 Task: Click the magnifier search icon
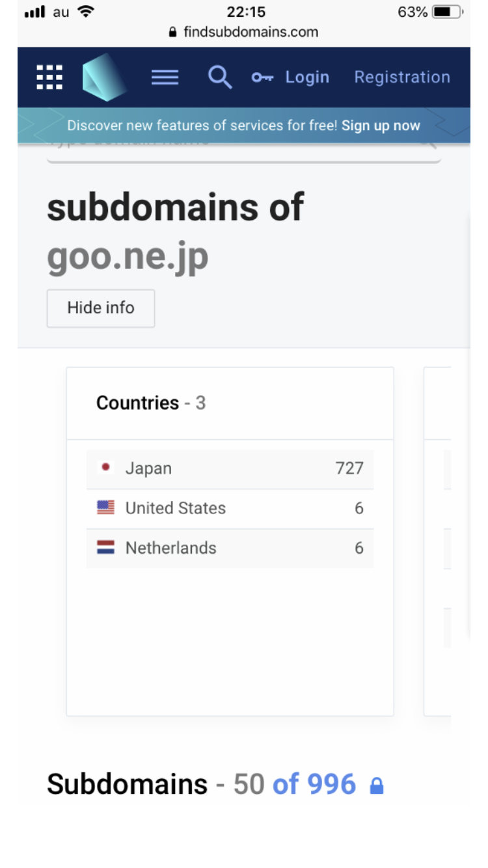pyautogui.click(x=219, y=77)
